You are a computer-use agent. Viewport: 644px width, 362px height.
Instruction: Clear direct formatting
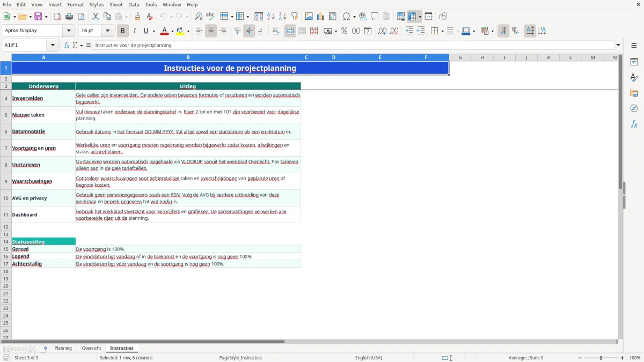(150, 17)
